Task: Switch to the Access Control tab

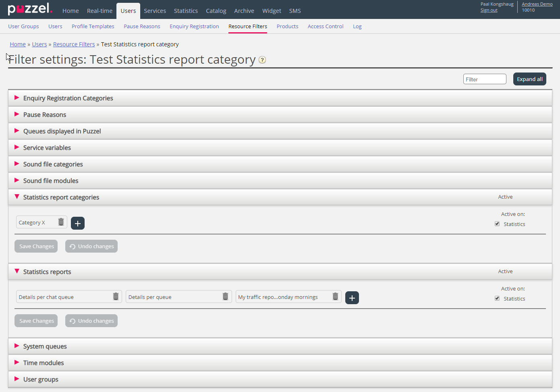Action: pyautogui.click(x=325, y=27)
